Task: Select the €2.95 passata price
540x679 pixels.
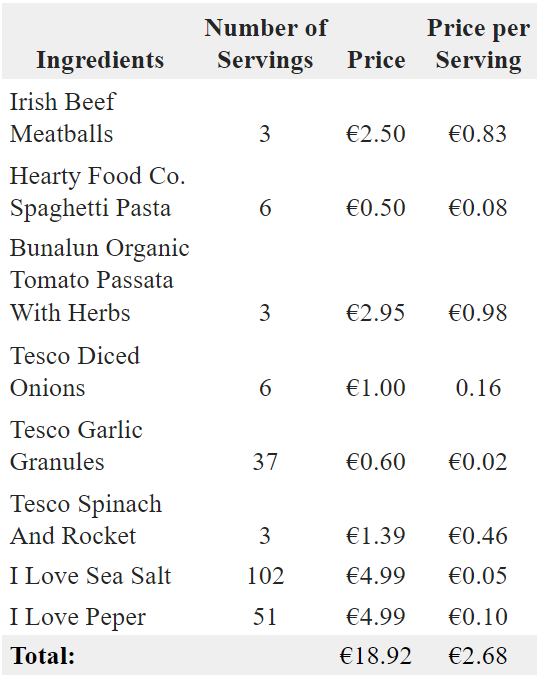Action: pos(375,313)
